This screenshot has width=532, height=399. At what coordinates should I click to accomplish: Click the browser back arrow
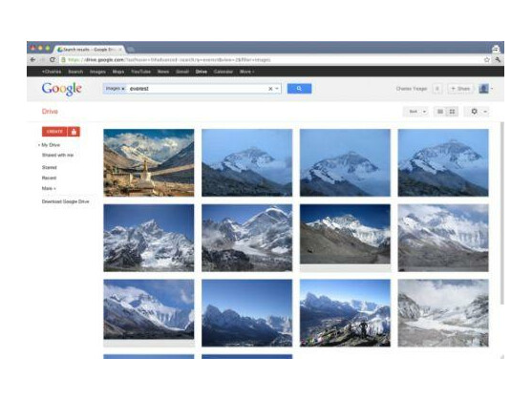32,60
